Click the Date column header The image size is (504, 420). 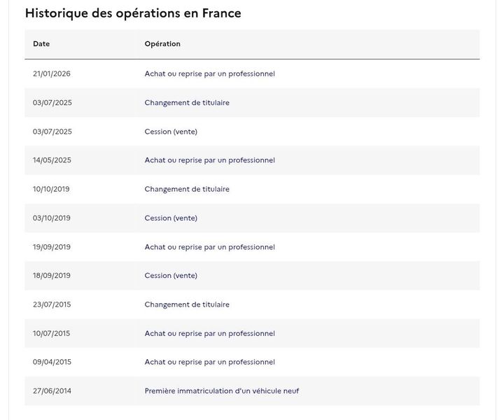[x=41, y=44]
